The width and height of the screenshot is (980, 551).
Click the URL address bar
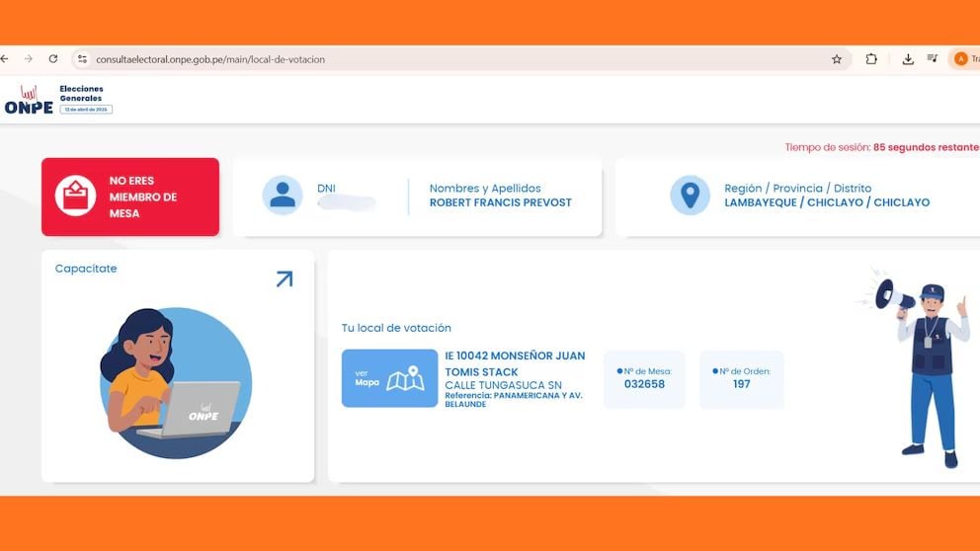coord(445,59)
